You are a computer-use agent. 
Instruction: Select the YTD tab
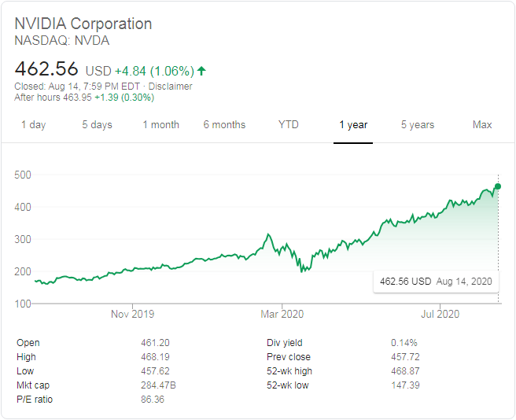(x=289, y=125)
